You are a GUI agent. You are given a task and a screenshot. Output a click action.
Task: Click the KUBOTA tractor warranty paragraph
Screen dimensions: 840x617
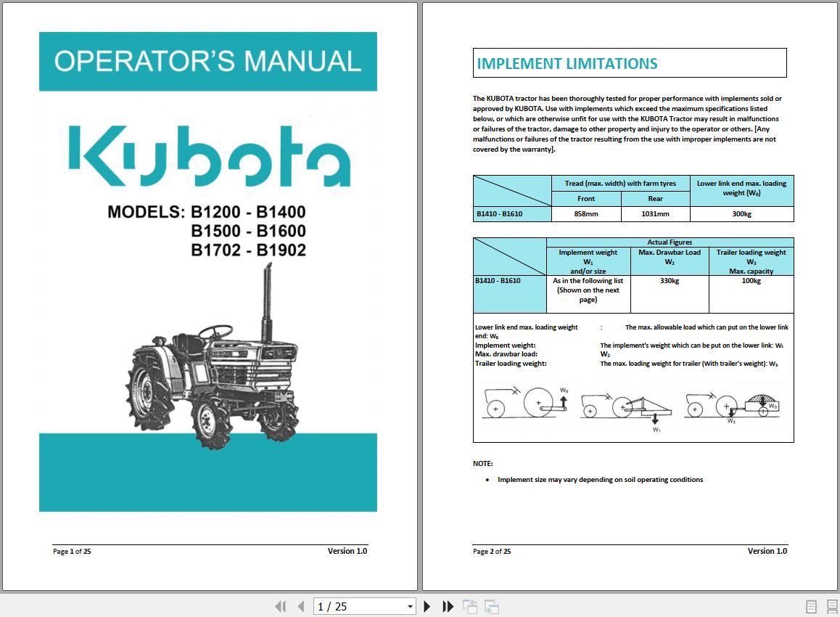(627, 124)
